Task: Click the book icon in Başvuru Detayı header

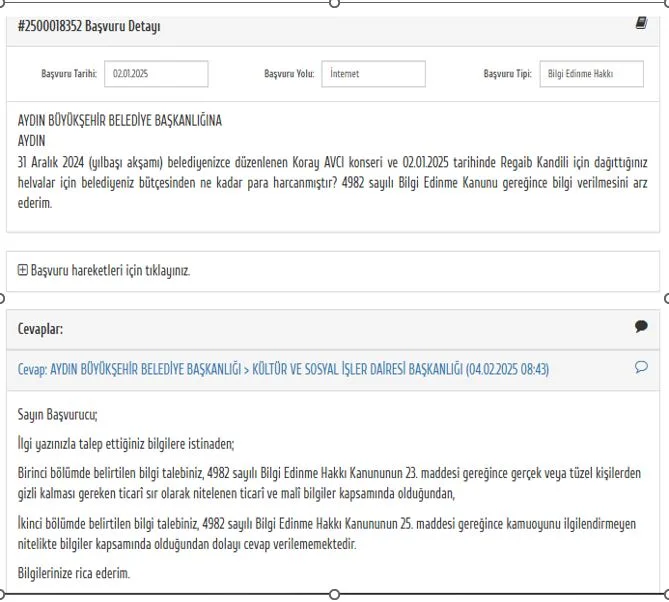Action: pos(641,24)
